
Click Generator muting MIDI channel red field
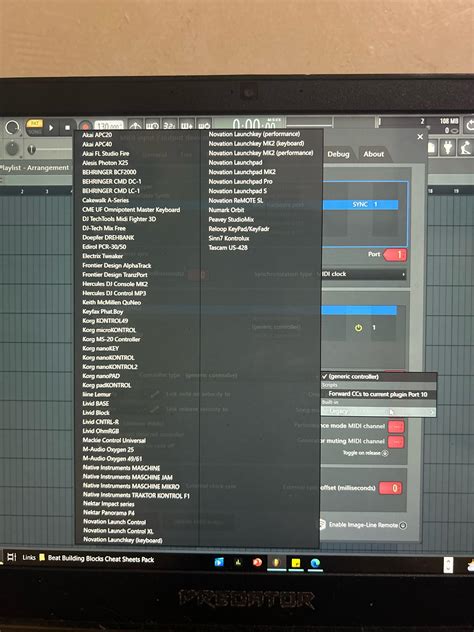(396, 442)
